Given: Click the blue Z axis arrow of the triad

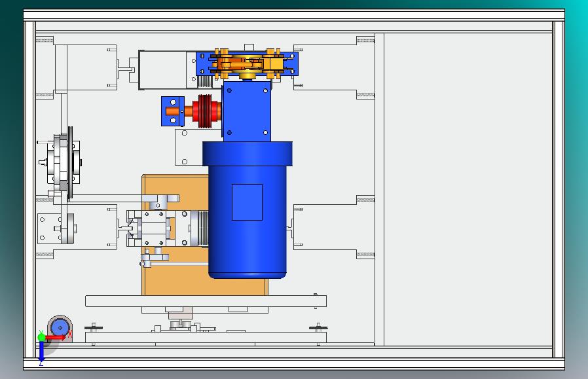Looking at the screenshot, I should [x=41, y=352].
